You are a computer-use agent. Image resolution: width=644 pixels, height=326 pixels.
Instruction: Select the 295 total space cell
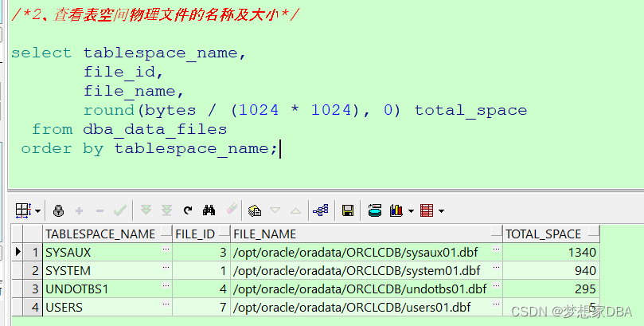[551, 289]
